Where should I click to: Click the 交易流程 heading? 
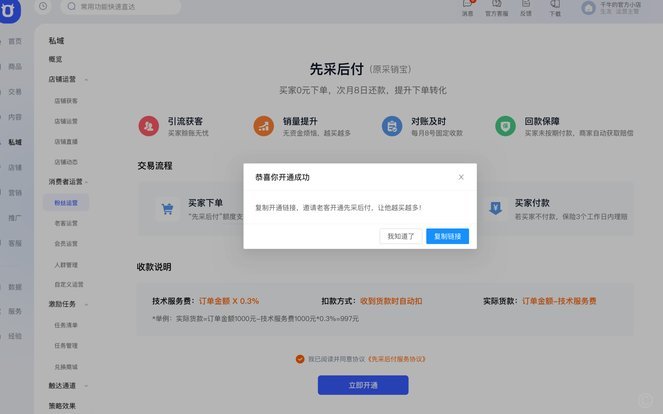pos(155,166)
